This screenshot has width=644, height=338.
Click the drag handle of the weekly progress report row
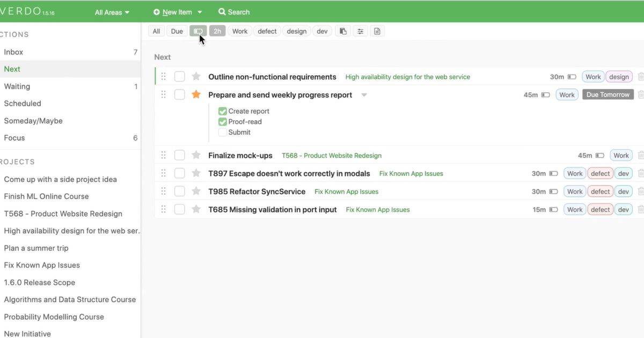164,94
